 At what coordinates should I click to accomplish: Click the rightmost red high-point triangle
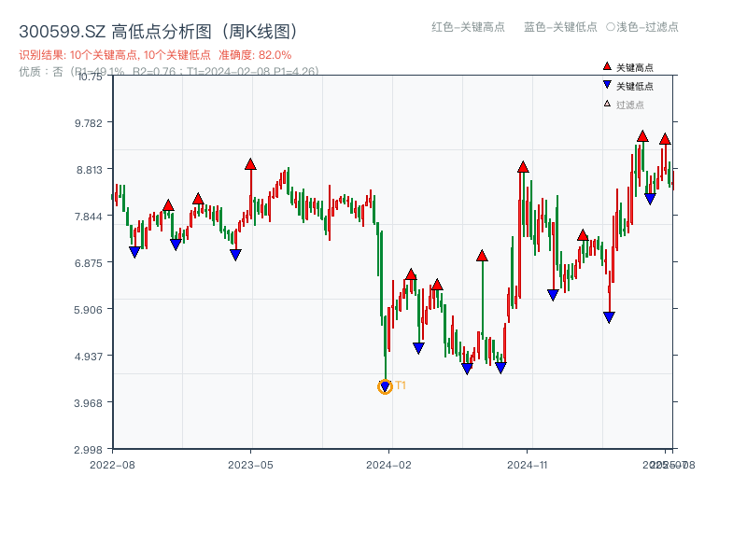[x=665, y=139]
